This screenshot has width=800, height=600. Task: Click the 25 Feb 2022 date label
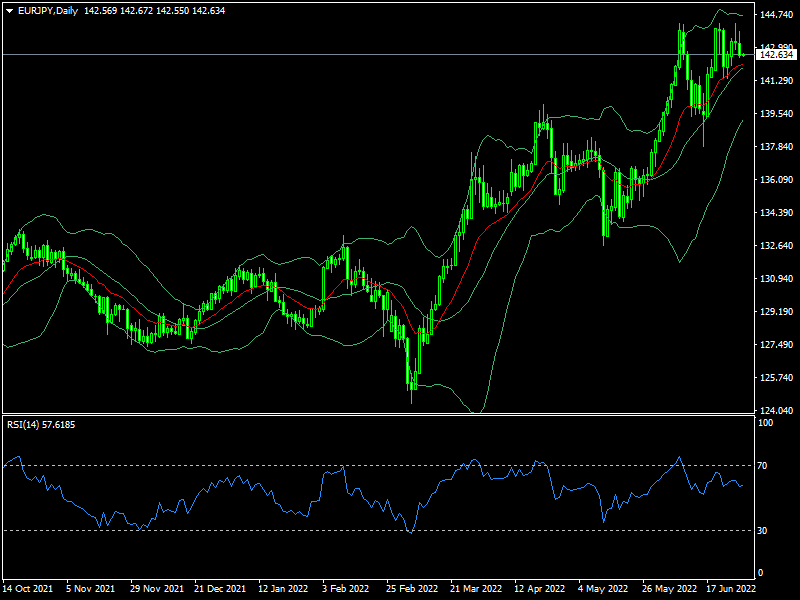click(412, 589)
